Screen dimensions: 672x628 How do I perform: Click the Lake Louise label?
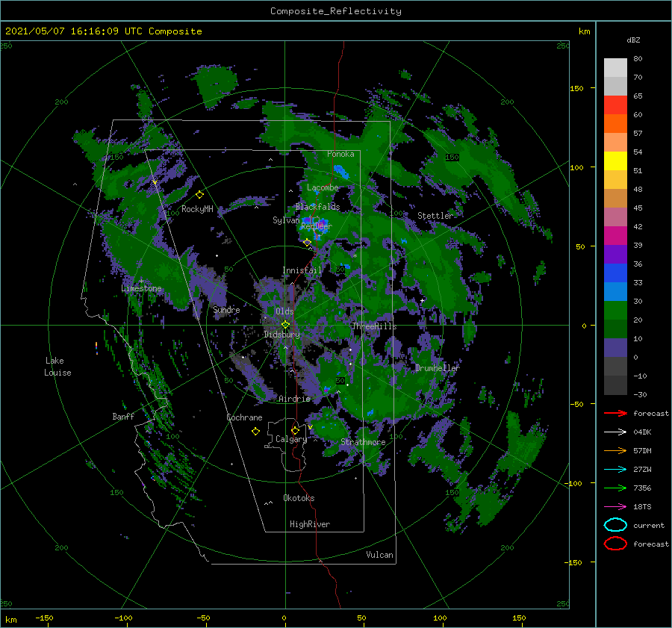tap(57, 367)
